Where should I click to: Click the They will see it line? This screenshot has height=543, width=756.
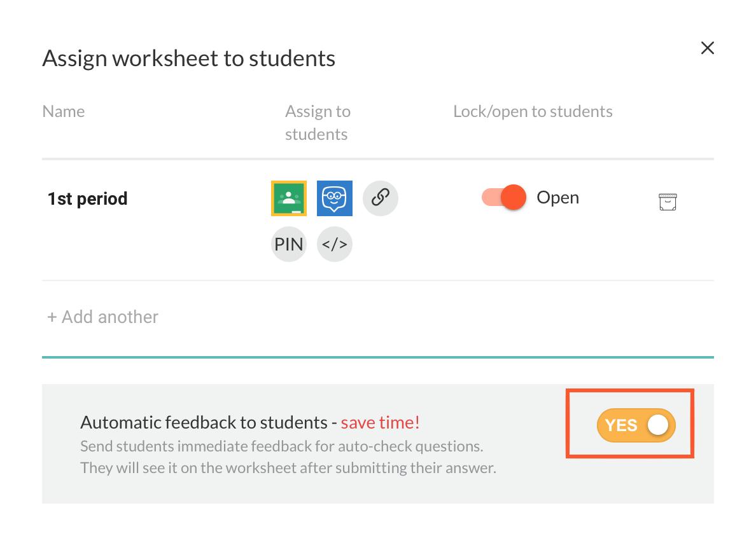point(288,468)
